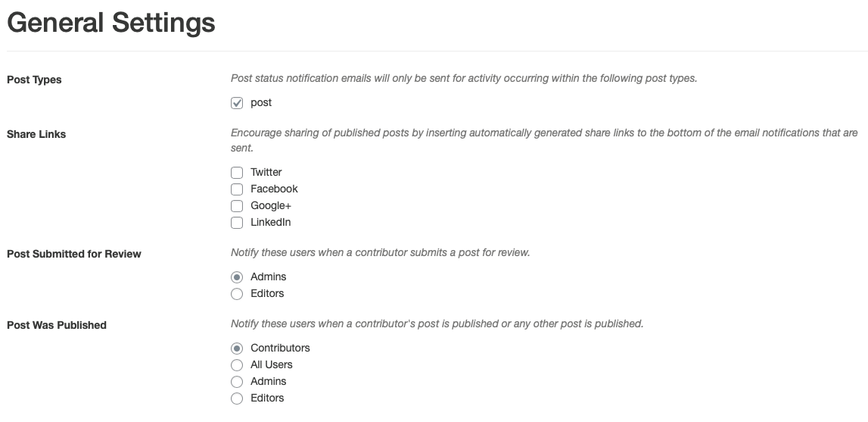Click the Post Types section heading
Image resolution: width=868 pixels, height=422 pixels.
click(x=34, y=80)
